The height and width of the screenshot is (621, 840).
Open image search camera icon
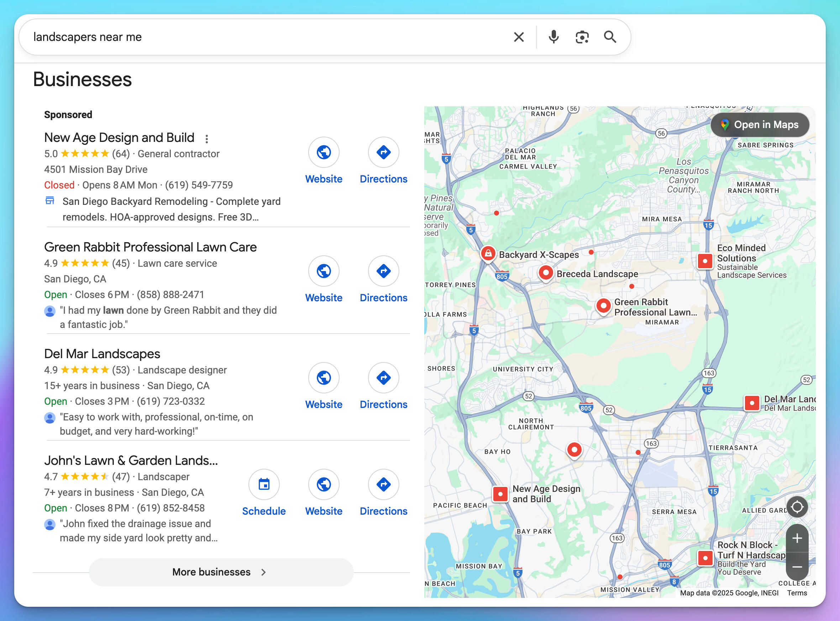(582, 37)
